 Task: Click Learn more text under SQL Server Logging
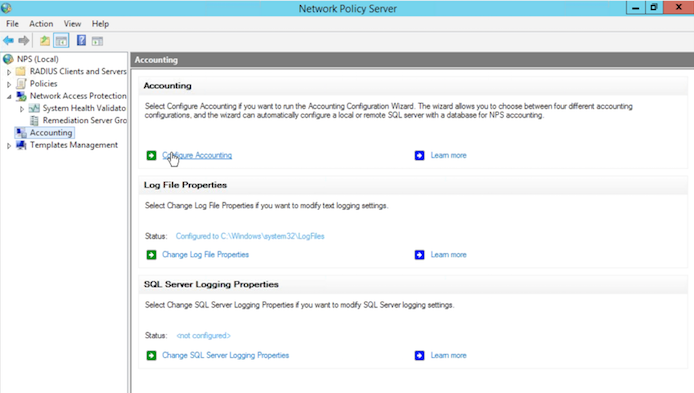pyautogui.click(x=448, y=355)
